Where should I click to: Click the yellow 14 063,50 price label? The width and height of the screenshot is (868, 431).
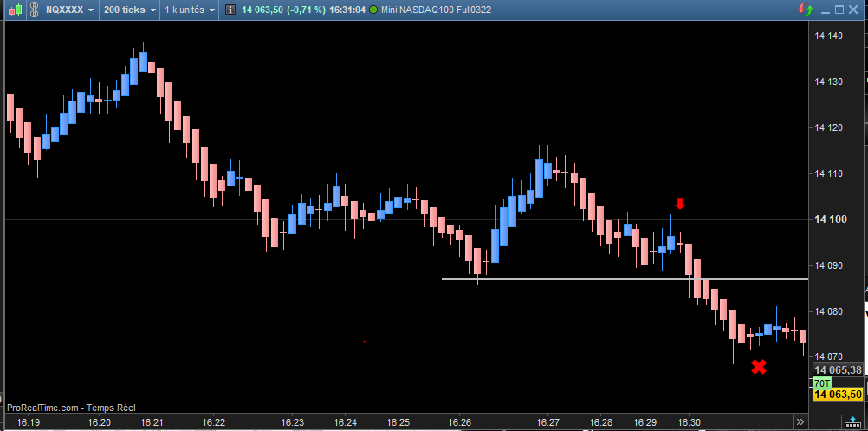[x=838, y=395]
